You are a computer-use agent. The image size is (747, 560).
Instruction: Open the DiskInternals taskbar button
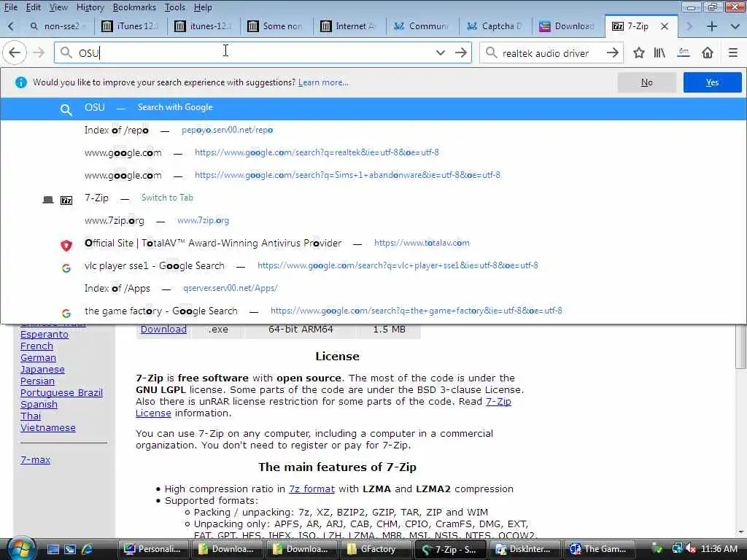pos(524,549)
